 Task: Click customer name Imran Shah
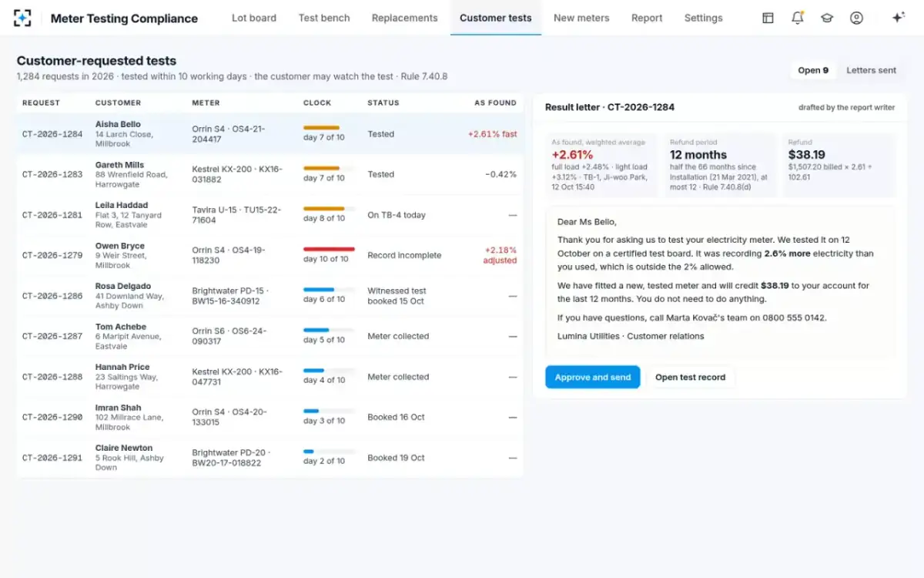tap(119, 408)
